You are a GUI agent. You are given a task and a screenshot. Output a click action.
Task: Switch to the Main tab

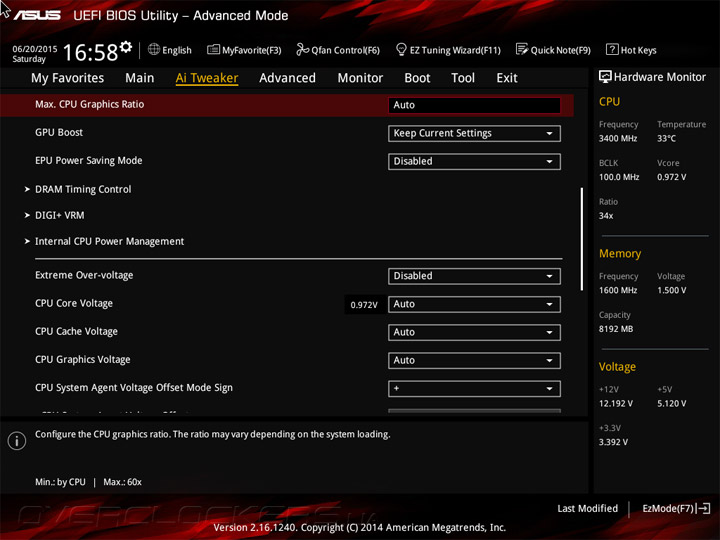pos(140,78)
